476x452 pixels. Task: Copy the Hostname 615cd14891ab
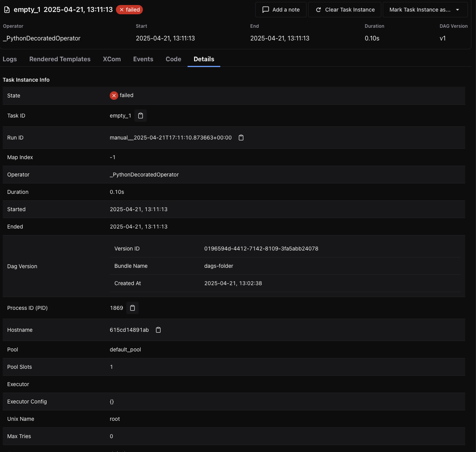tap(158, 330)
